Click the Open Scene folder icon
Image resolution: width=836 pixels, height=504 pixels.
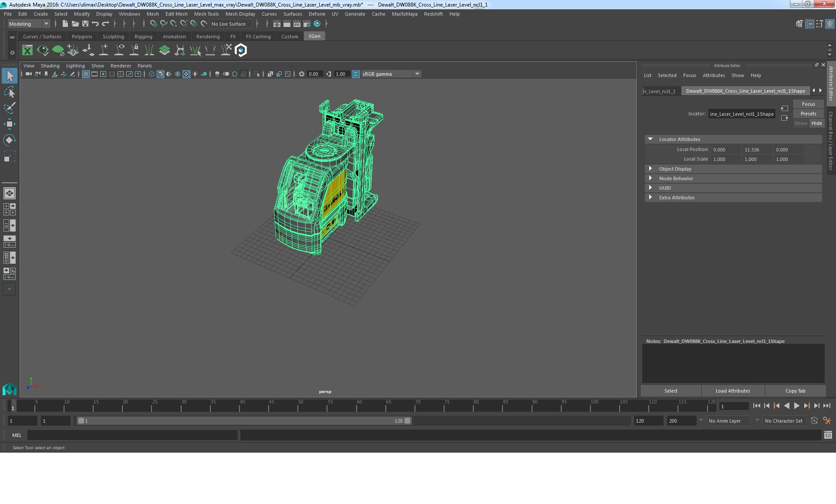coord(75,24)
